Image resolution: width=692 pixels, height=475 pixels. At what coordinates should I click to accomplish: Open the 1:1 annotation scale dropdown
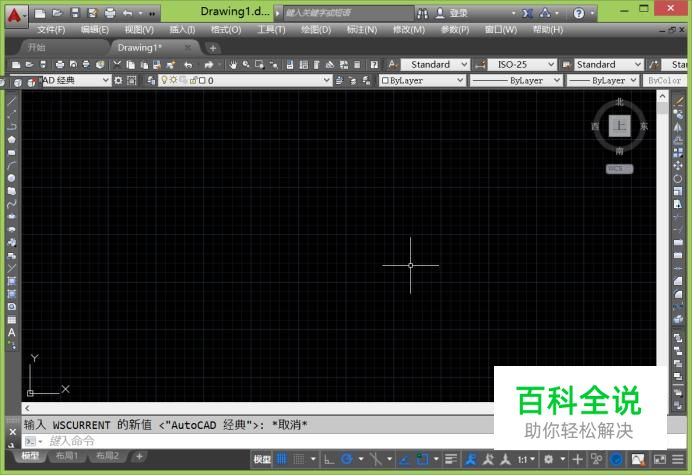click(x=526, y=460)
